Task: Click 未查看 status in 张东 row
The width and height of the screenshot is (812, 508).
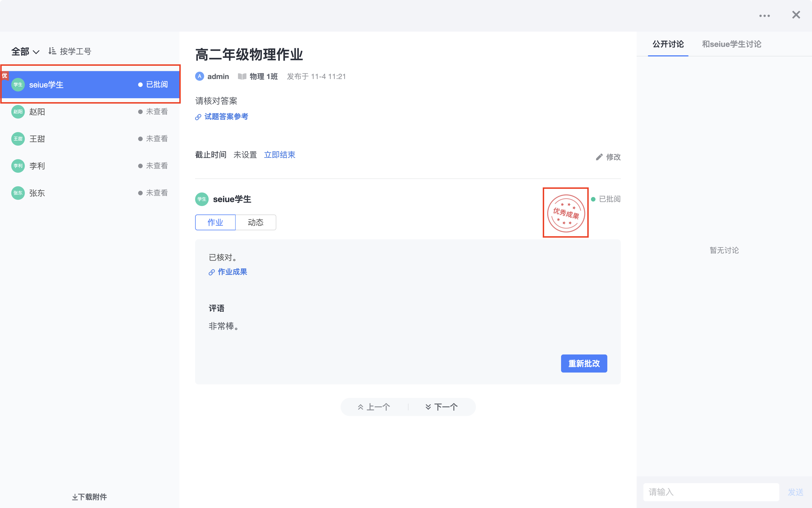Action: [x=153, y=193]
